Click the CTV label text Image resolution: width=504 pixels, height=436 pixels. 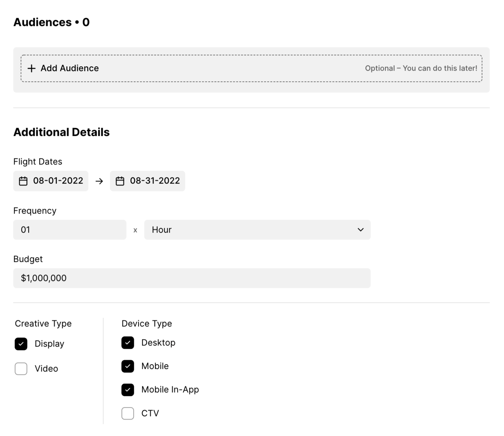click(x=150, y=413)
